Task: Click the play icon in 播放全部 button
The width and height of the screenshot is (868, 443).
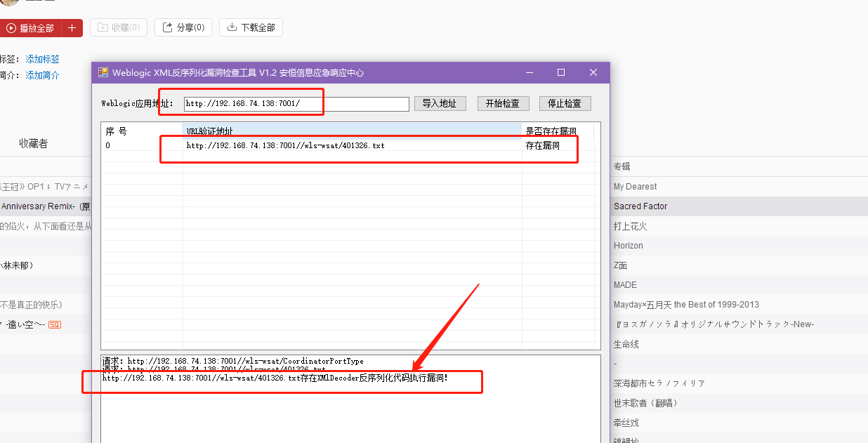Action: pyautogui.click(x=11, y=28)
